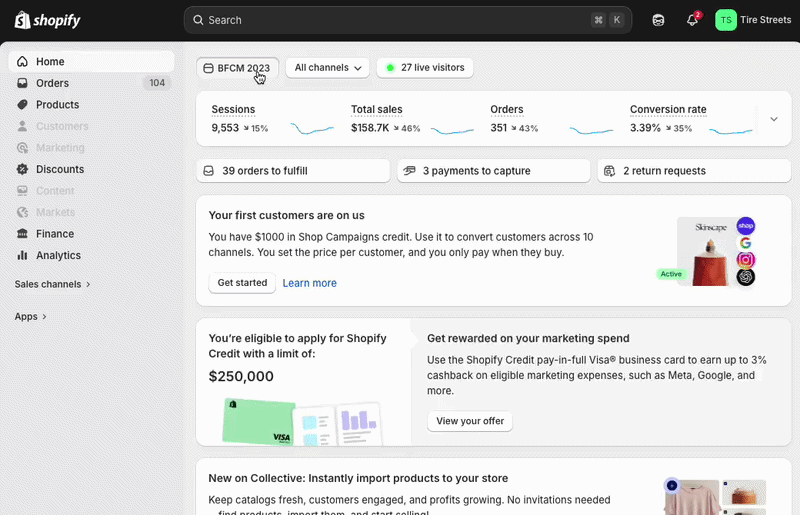The height and width of the screenshot is (515, 800).
Task: Click the Active status badge
Action: click(671, 274)
